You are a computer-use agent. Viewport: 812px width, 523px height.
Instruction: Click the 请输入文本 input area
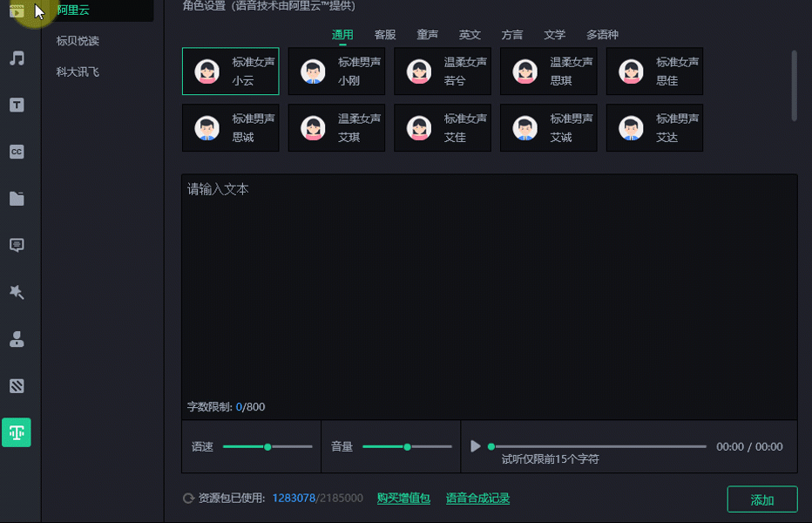point(488,288)
